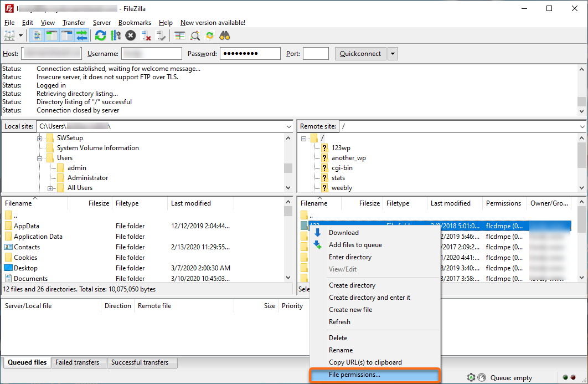Open the Quickconnect dropdown arrow
The height and width of the screenshot is (384, 588).
tap(391, 53)
